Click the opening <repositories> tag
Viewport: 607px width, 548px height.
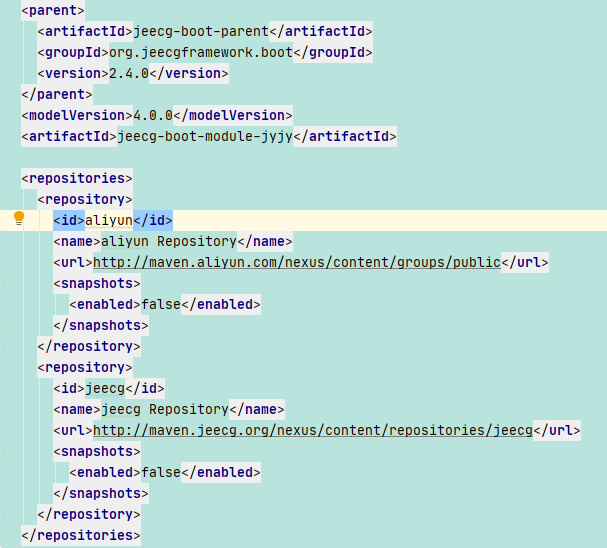tap(77, 178)
